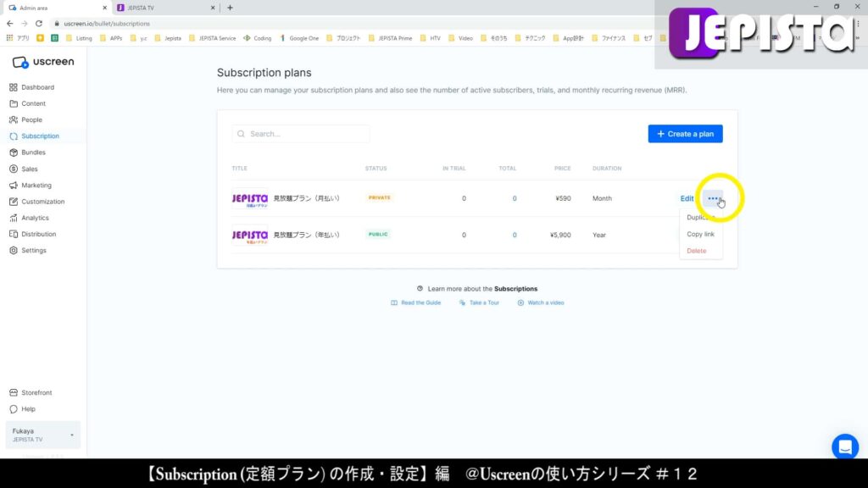Open the テクニック bookmark folder
The height and width of the screenshot is (488, 868).
pyautogui.click(x=530, y=38)
